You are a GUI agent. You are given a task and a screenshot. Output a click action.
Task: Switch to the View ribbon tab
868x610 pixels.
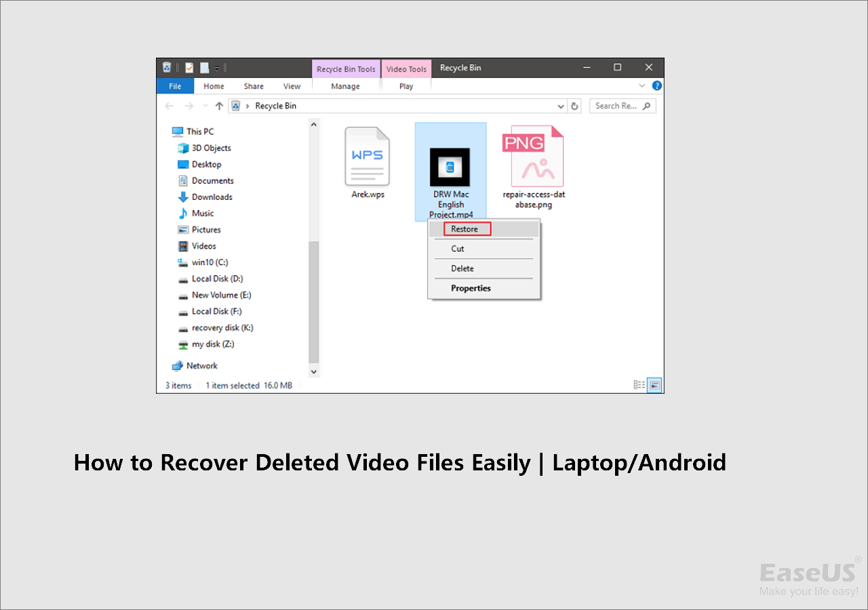tap(292, 86)
